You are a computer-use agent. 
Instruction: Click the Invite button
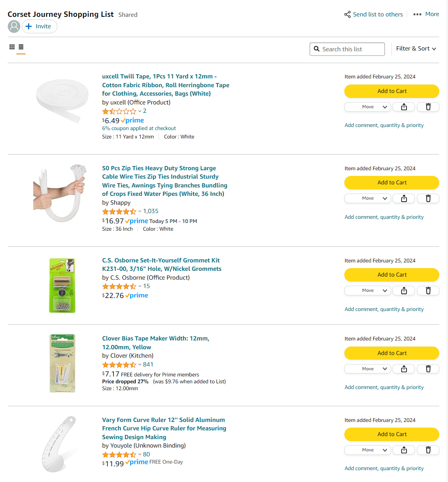point(39,26)
